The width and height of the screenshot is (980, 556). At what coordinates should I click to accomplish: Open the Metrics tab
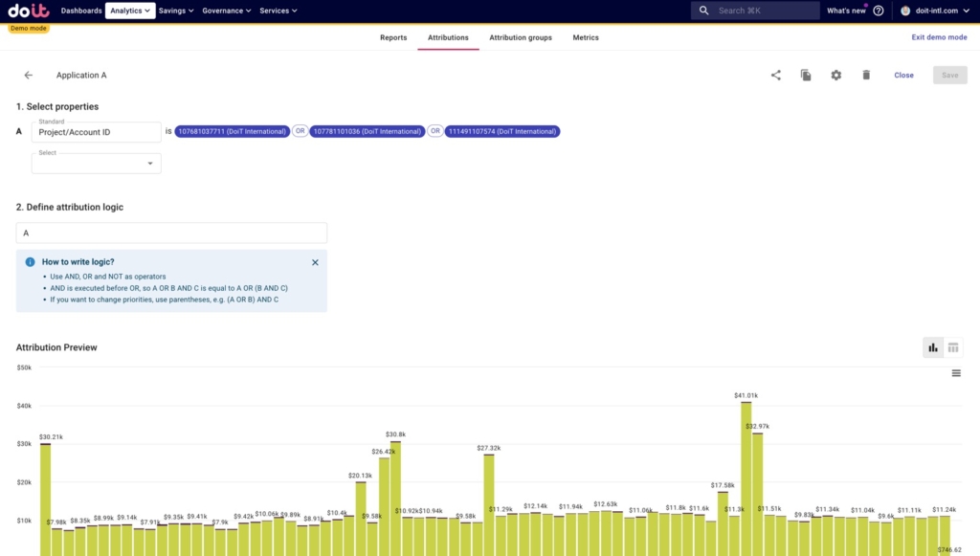coord(586,38)
